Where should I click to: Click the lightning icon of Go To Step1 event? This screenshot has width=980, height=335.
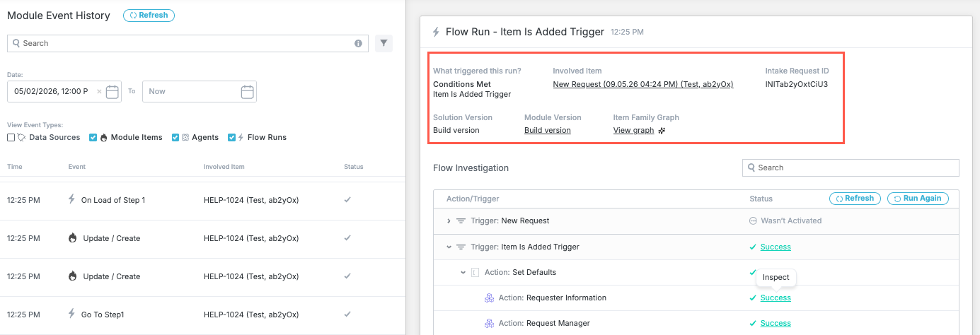[x=71, y=314]
